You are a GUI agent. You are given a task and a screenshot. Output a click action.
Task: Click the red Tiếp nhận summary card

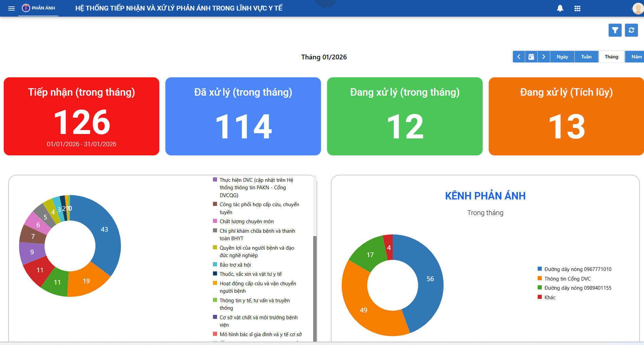81,116
